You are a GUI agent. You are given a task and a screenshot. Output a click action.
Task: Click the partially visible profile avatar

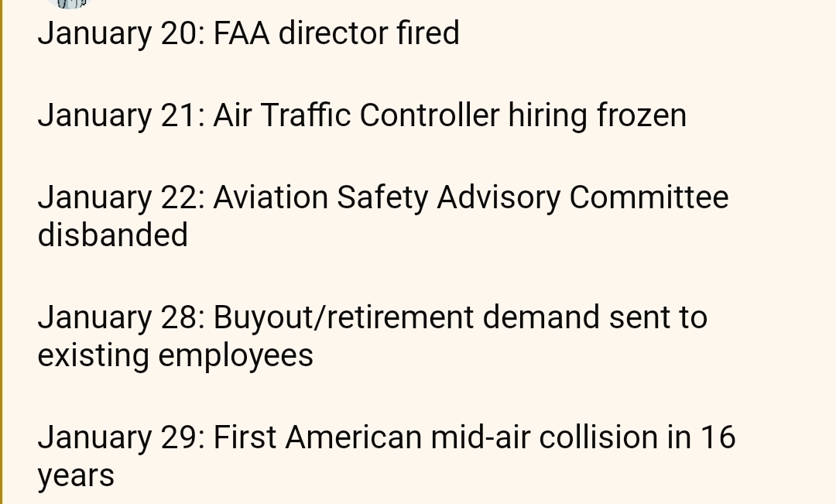[x=70, y=3]
